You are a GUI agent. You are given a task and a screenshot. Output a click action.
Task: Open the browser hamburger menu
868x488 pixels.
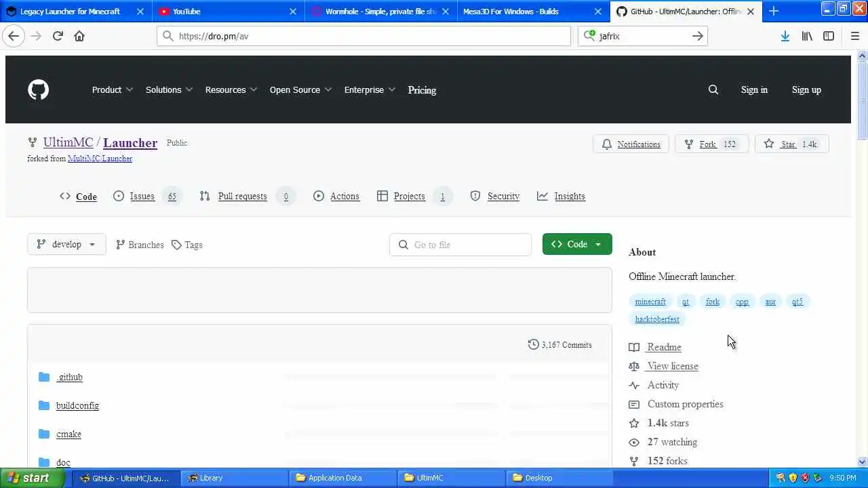(854, 36)
